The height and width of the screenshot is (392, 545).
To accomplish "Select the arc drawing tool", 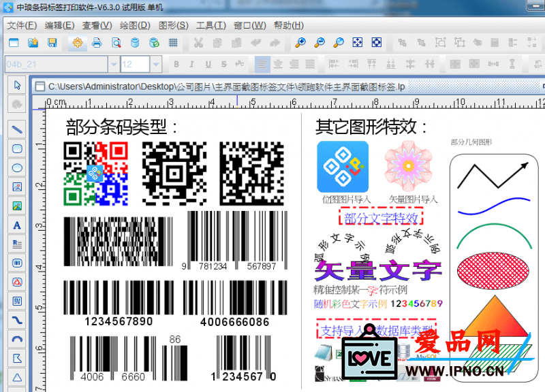I will (17, 339).
